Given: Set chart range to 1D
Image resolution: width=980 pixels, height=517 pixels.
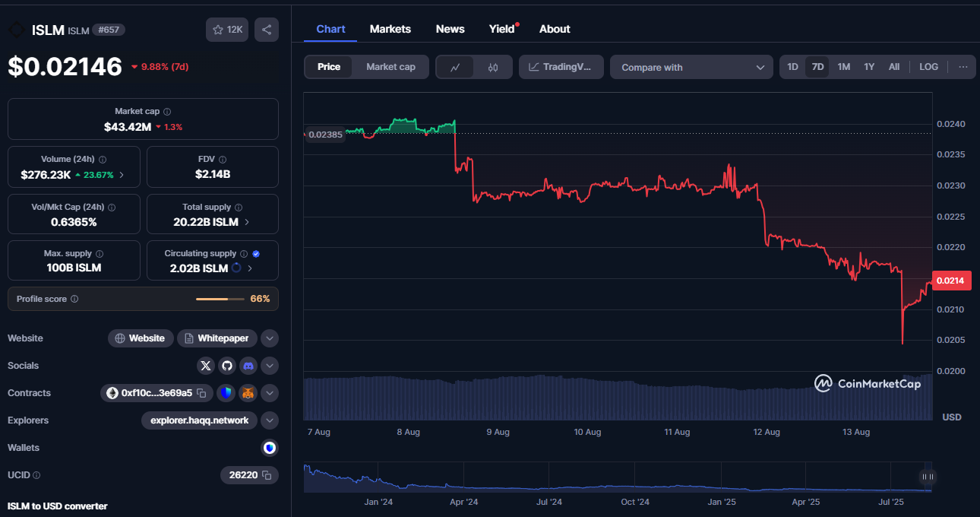Looking at the screenshot, I should (x=792, y=67).
